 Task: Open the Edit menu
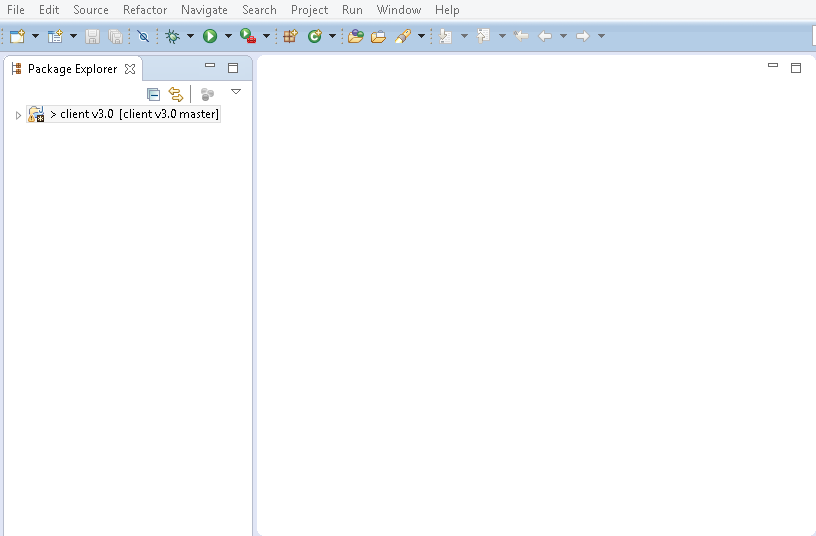[49, 10]
